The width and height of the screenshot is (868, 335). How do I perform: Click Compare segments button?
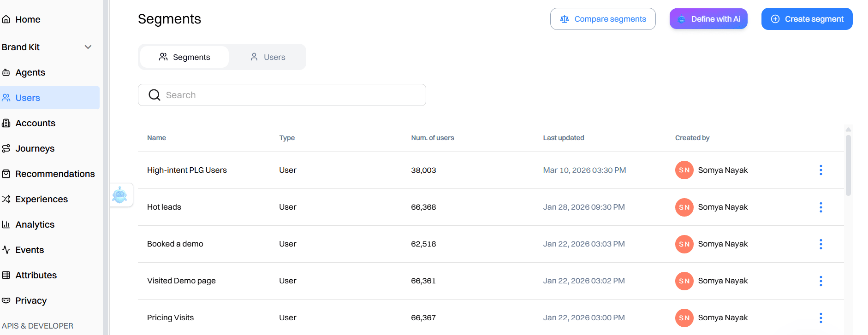(x=603, y=19)
